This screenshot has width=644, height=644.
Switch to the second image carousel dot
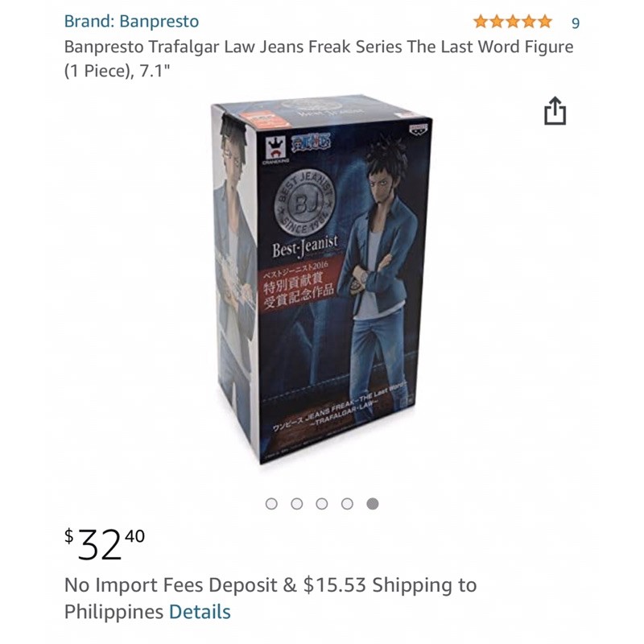tap(296, 504)
